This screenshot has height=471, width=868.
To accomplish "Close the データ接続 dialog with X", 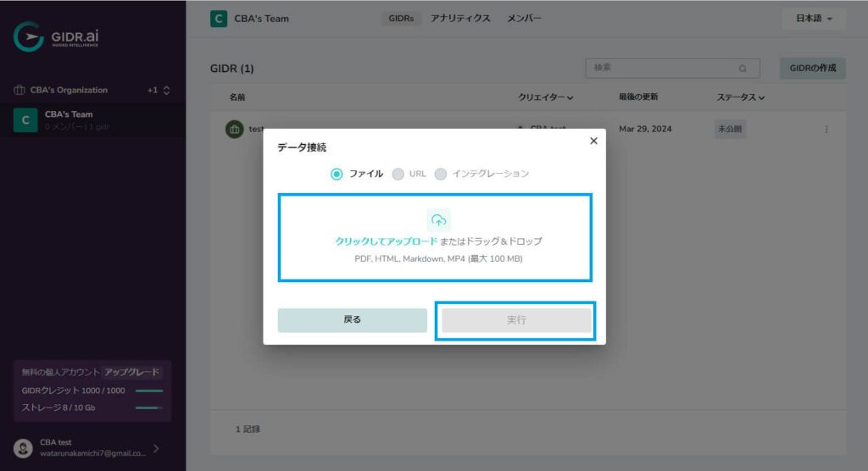I will click(593, 141).
